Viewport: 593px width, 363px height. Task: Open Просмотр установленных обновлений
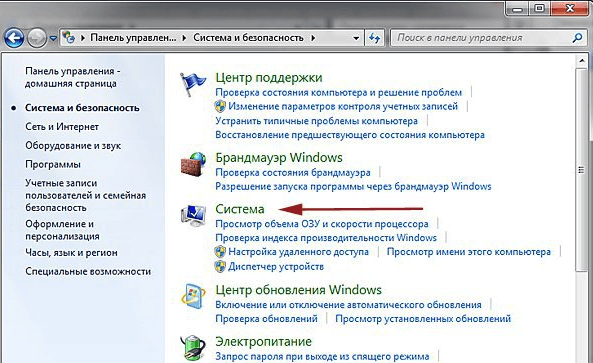tap(423, 319)
